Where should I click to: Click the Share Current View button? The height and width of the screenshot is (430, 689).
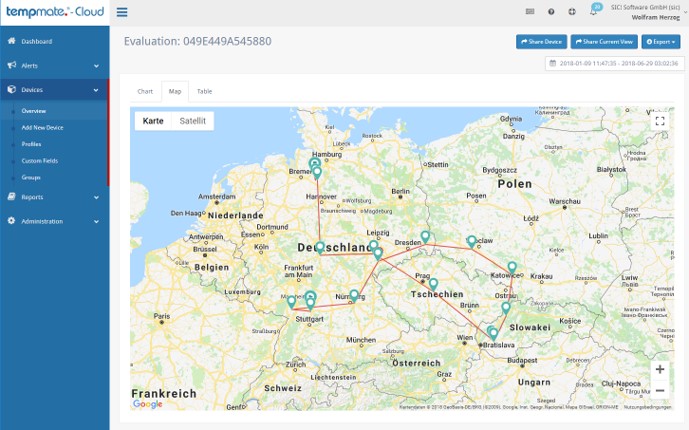[x=604, y=42]
